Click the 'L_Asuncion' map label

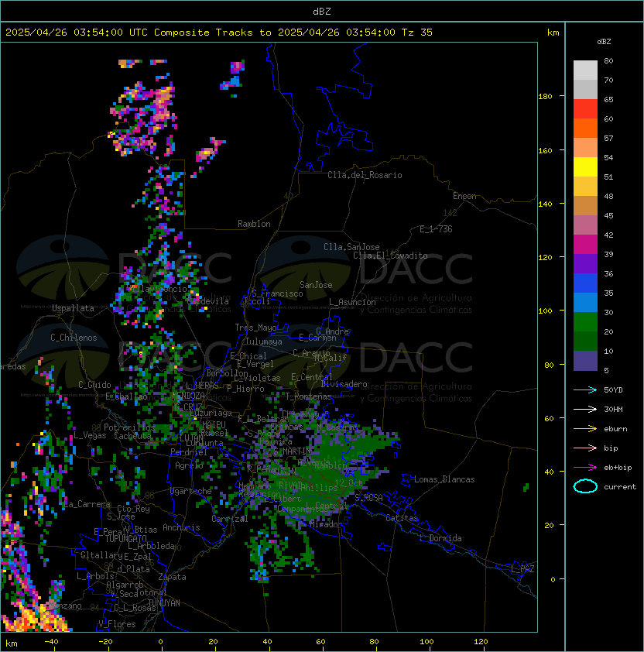click(352, 302)
